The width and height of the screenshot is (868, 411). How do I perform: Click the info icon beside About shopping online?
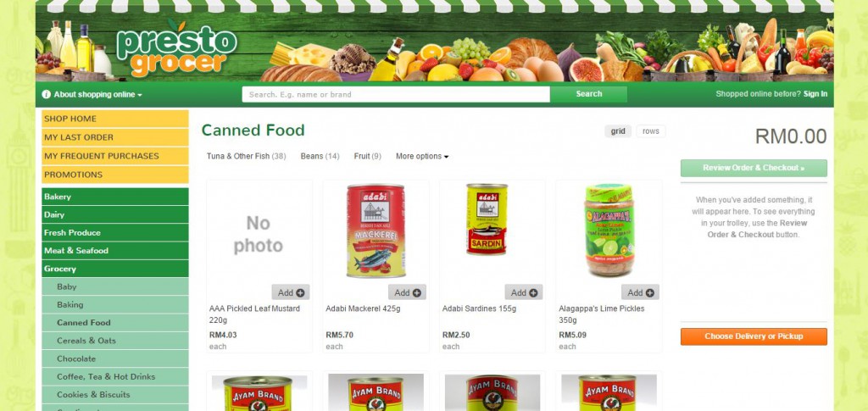click(46, 95)
